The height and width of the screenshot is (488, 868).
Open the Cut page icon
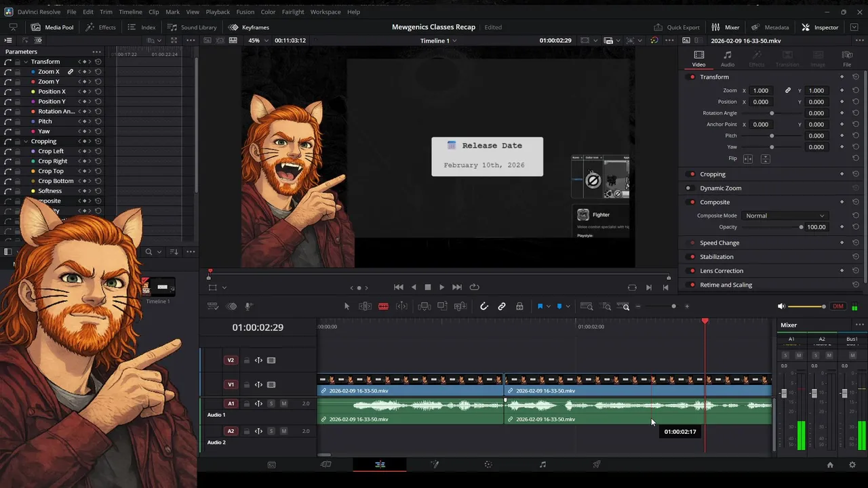point(325,464)
